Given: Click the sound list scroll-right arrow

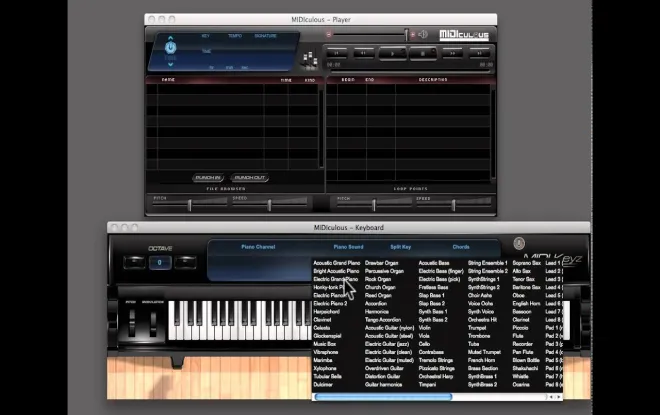Looking at the screenshot, I should tap(559, 397).
